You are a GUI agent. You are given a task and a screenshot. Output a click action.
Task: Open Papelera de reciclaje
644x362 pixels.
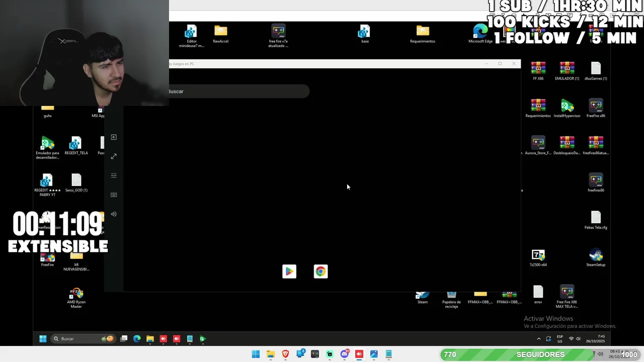[x=451, y=300]
